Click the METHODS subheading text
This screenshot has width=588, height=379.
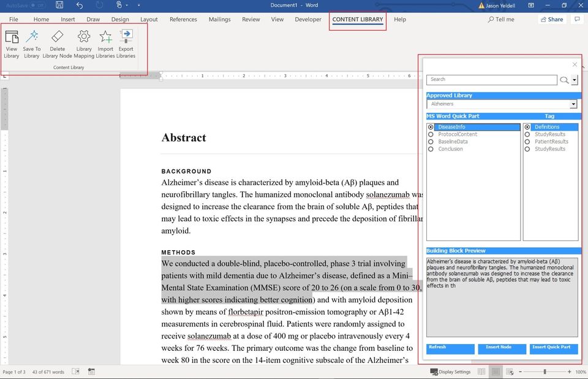tap(178, 253)
